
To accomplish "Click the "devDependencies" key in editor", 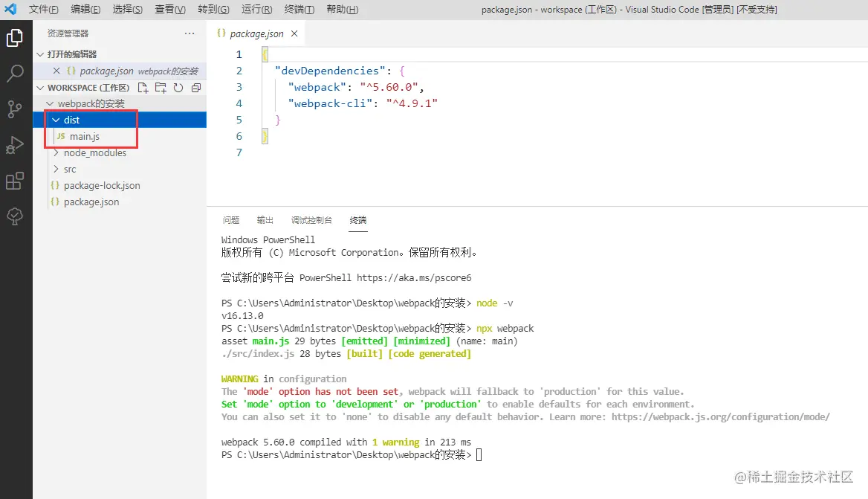I will coord(331,71).
